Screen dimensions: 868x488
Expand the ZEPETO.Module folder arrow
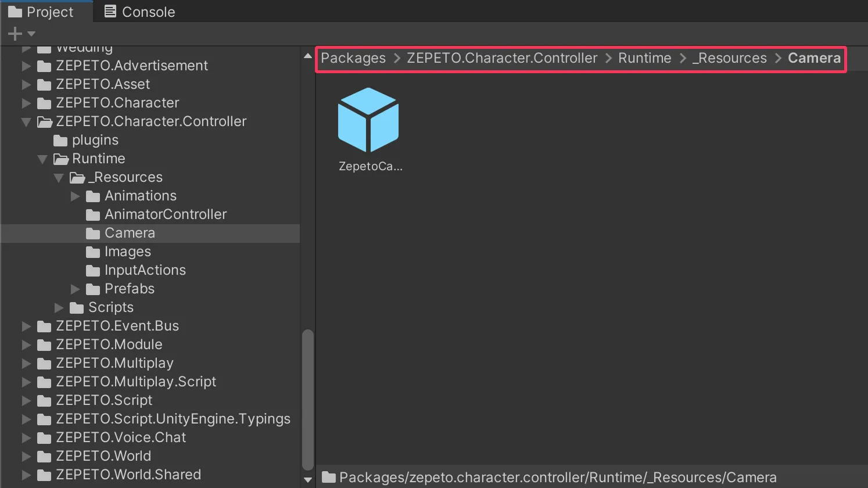(26, 345)
